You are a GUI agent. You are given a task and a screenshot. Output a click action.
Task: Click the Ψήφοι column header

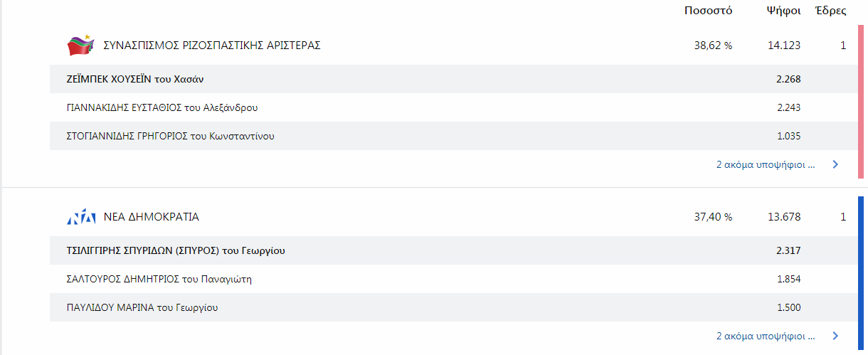(x=783, y=11)
